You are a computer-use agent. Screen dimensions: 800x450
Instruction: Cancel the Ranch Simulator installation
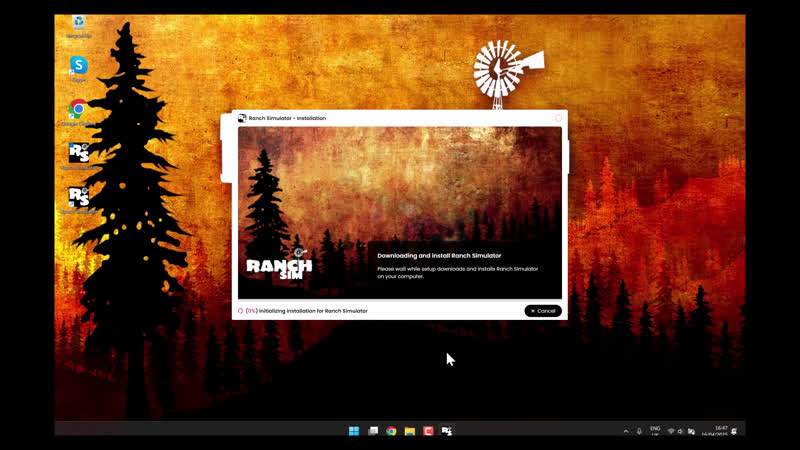tap(543, 311)
